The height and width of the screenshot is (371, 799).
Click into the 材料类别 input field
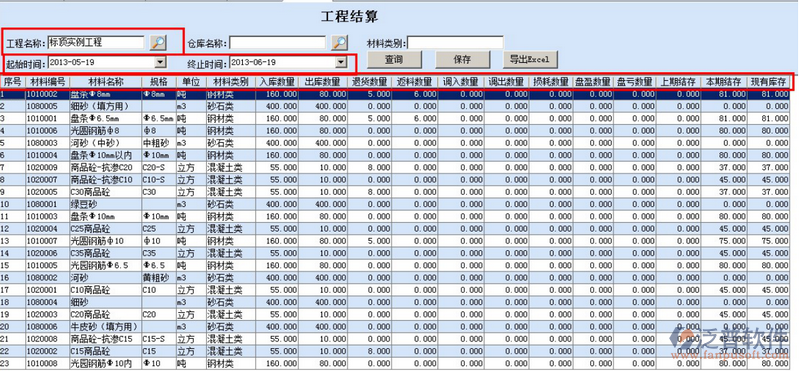click(x=455, y=42)
